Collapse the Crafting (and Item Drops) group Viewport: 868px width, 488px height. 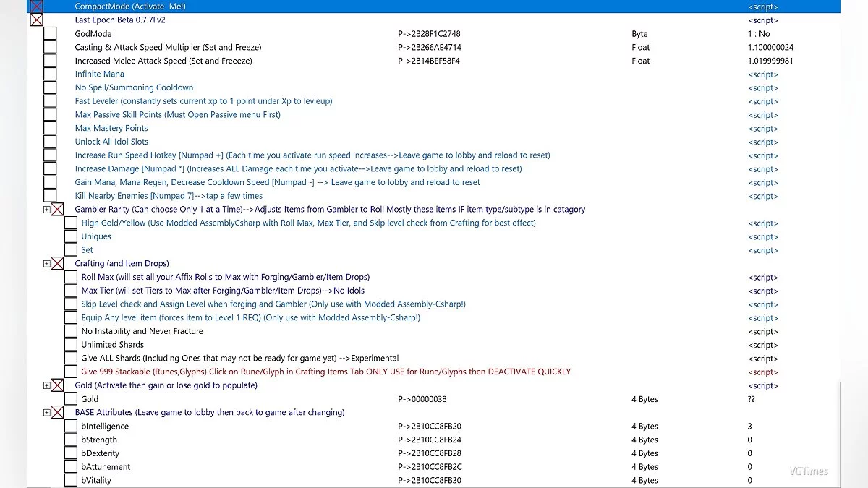(x=47, y=264)
